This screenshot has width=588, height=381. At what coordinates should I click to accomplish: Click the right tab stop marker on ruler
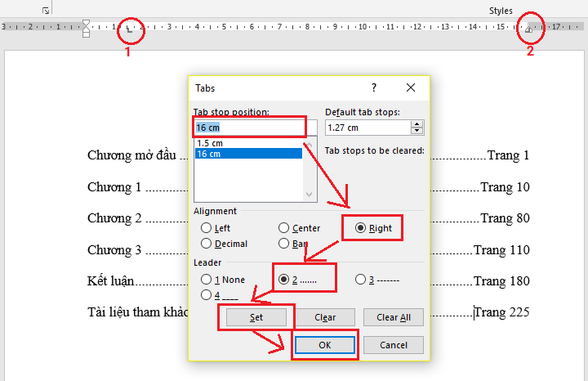[529, 29]
